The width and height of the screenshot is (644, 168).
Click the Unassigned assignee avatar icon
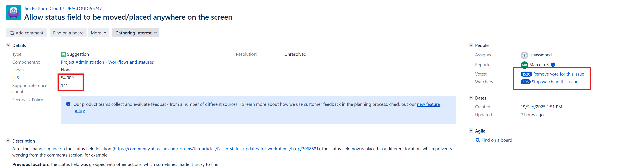point(524,55)
